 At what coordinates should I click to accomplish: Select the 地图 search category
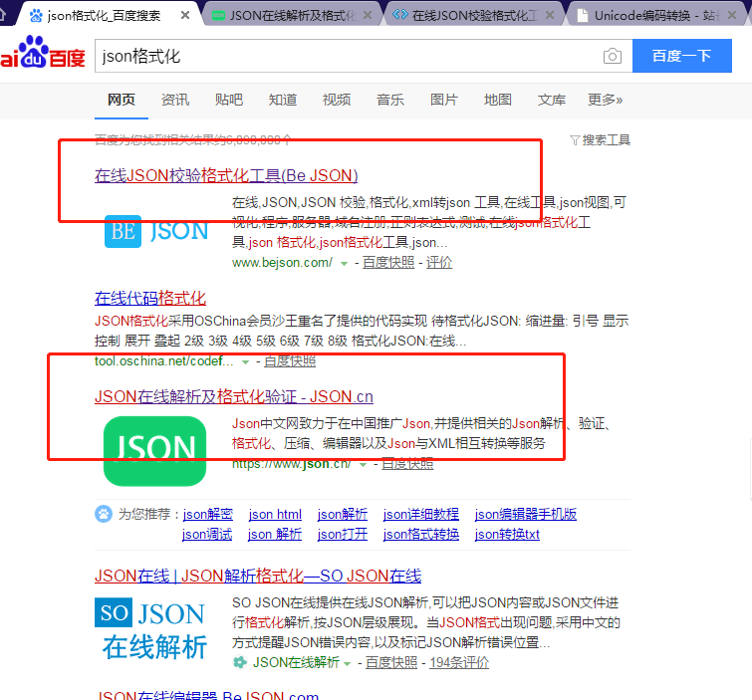pyautogui.click(x=497, y=100)
